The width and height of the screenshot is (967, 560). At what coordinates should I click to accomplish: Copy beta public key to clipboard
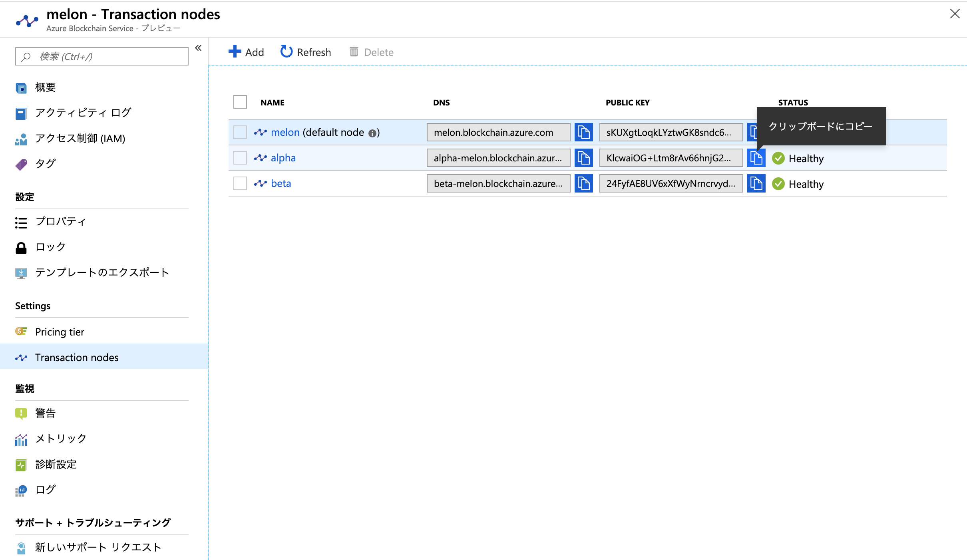756,183
